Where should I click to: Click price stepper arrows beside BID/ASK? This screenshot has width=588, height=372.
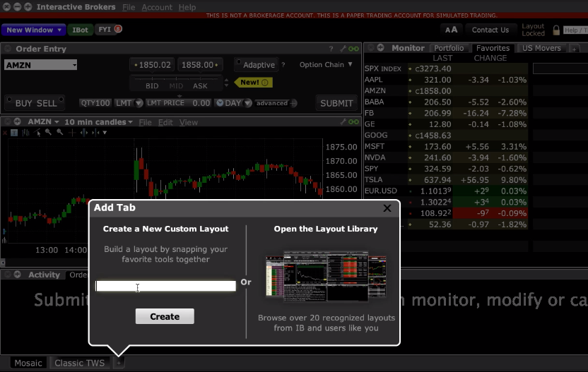(226, 83)
